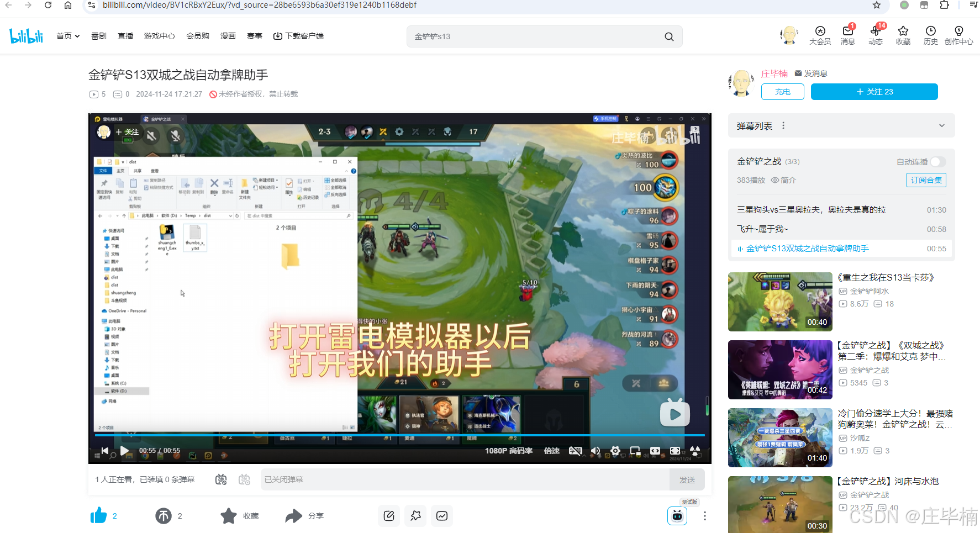
Task: Click the large replay play overlay icon
Action: click(675, 413)
